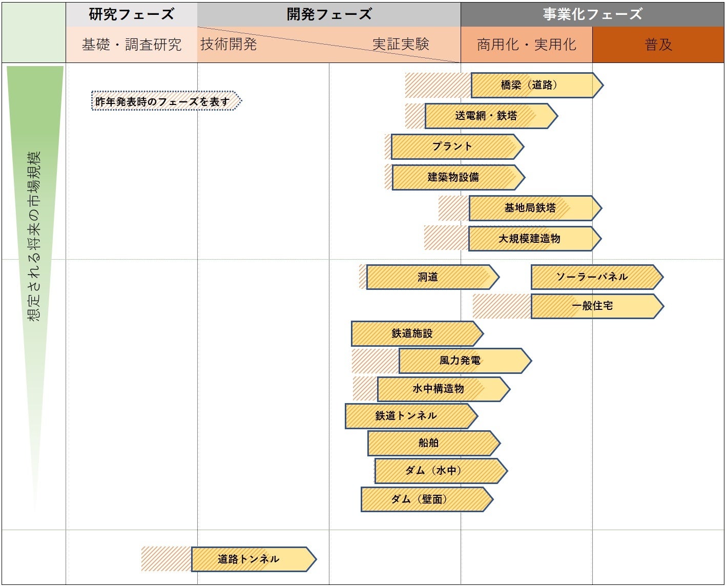This screenshot has width=727, height=588.
Task: Select the ダム（壁面） arrow
Action: coord(427,499)
